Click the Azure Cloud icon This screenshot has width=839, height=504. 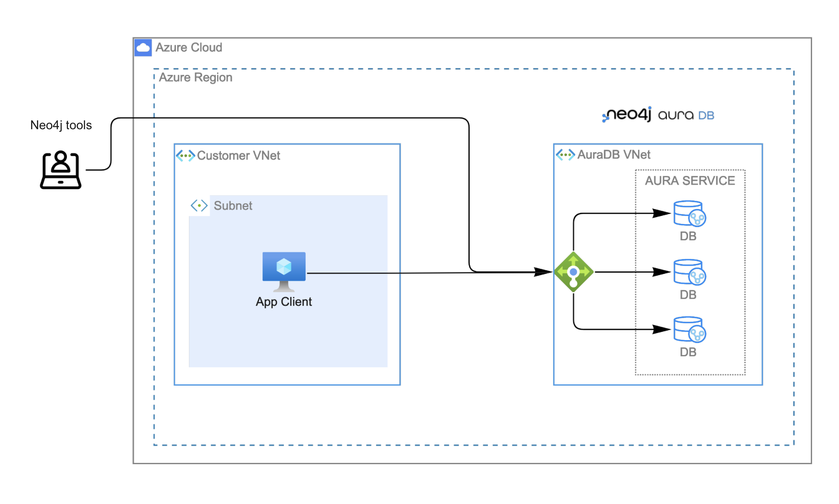coord(143,48)
